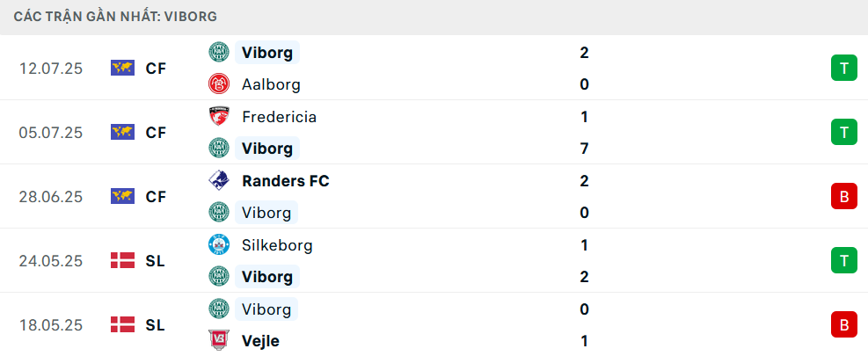Select highlighted Viborg name in Fredericia match
Viewport: 868px width, 356px height.
tap(267, 149)
